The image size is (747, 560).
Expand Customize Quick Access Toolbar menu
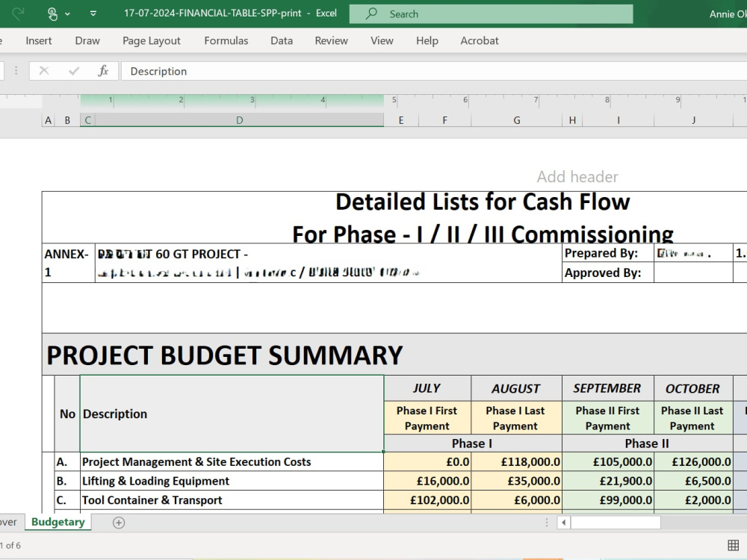pyautogui.click(x=93, y=13)
